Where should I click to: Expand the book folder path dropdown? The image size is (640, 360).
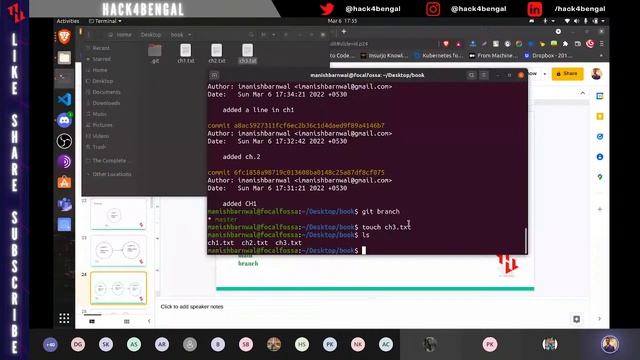click(x=189, y=35)
